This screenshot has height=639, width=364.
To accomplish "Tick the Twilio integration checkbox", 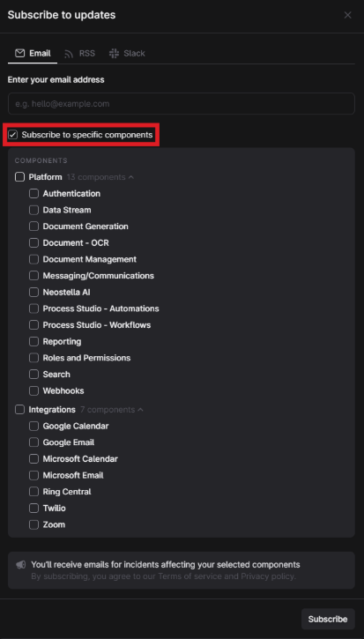I will click(x=33, y=509).
